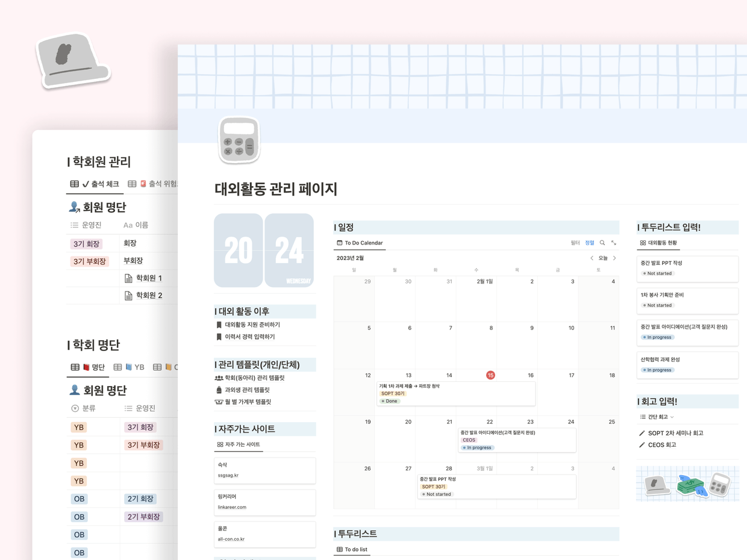This screenshot has width=747, height=560.
Task: Open SOPT 2차 세미나 회고 entry
Action: coord(675,433)
